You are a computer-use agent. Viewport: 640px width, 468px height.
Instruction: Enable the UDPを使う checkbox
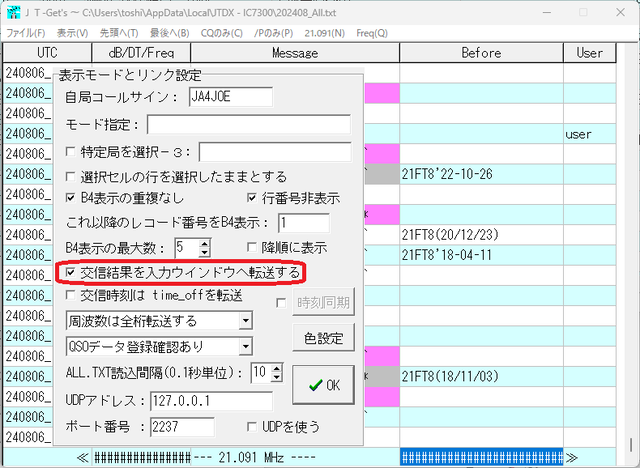pos(252,427)
